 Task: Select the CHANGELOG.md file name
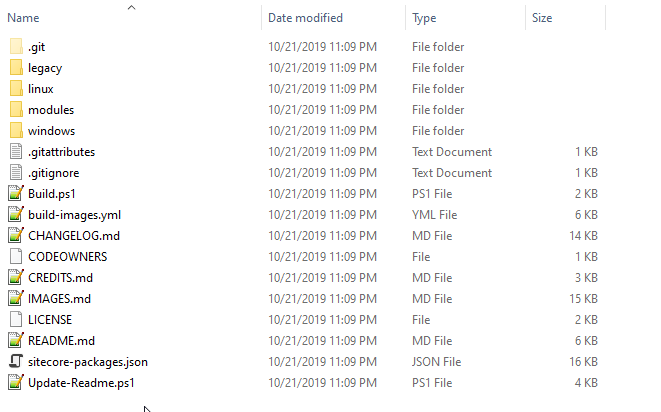(x=74, y=236)
